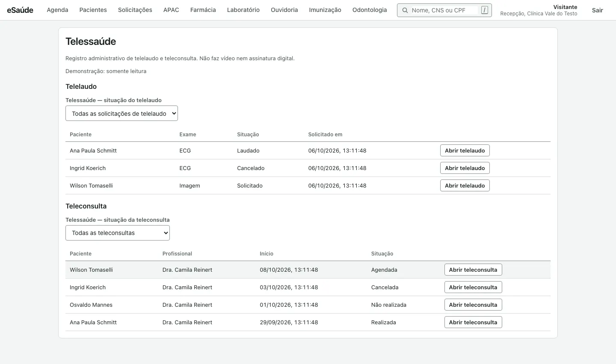Open Ingrid Koerich's Cancelada teleconsulta
Viewport: 616px width, 364px height.
(473, 287)
